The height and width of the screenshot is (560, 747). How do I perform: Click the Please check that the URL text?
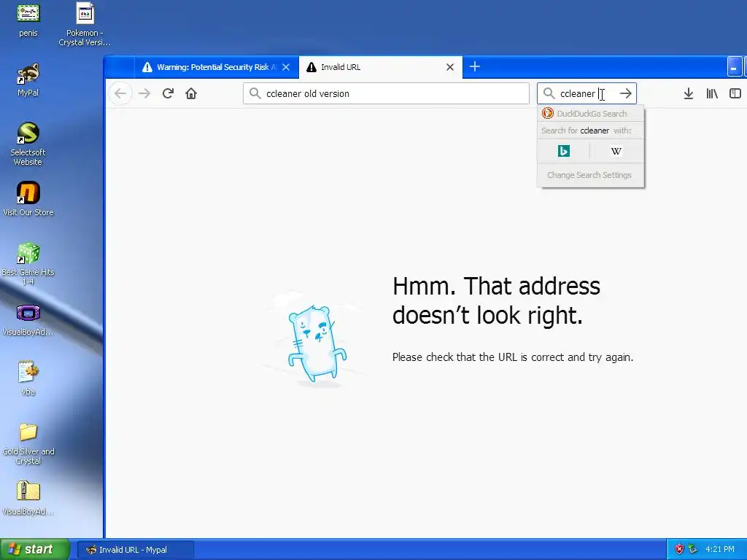pos(513,357)
